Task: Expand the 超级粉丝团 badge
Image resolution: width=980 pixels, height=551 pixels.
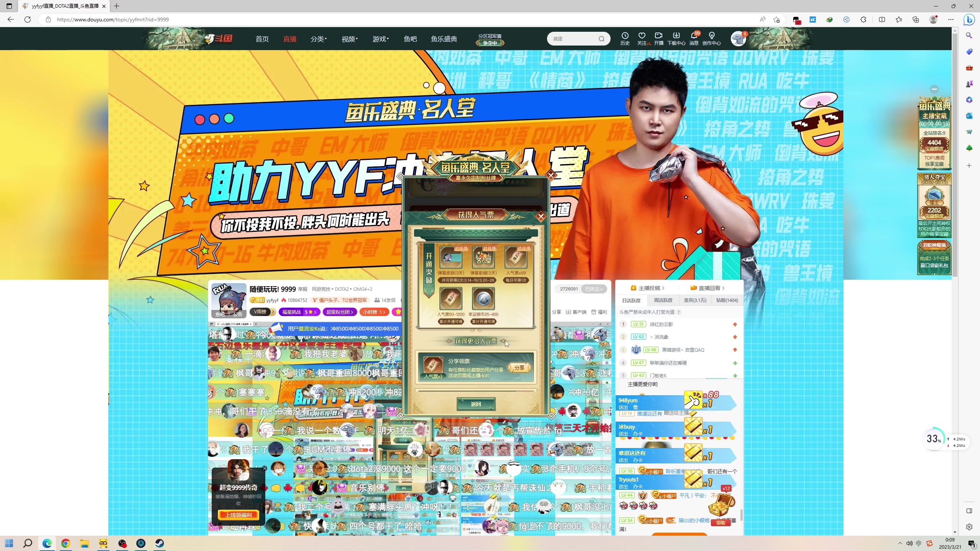Action: tap(340, 312)
